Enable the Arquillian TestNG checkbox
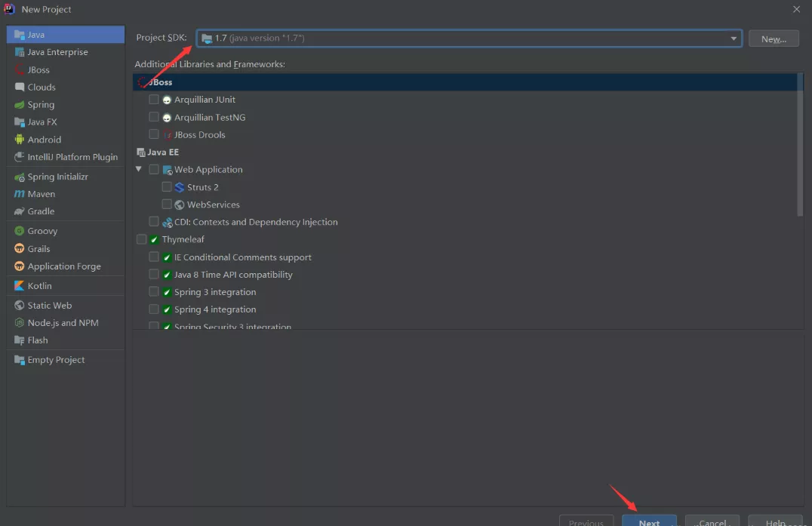 154,117
